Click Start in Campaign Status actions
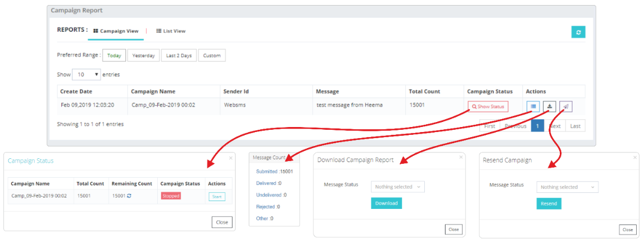 217,197
